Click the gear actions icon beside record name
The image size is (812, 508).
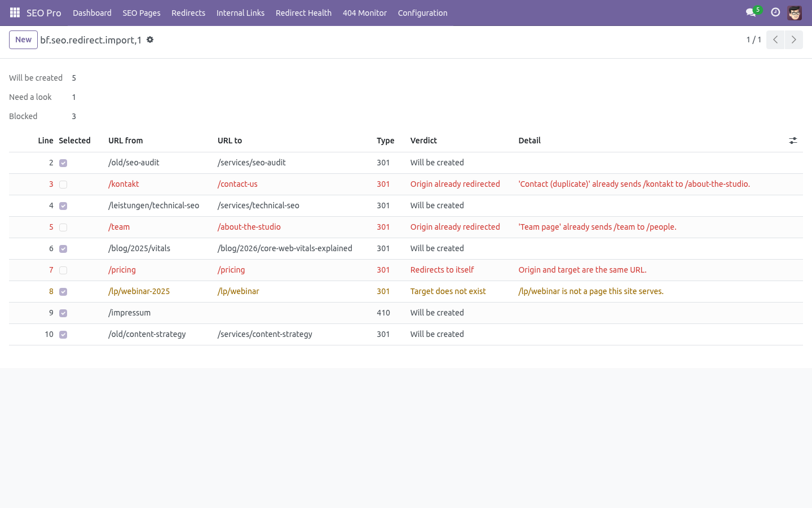coord(150,40)
